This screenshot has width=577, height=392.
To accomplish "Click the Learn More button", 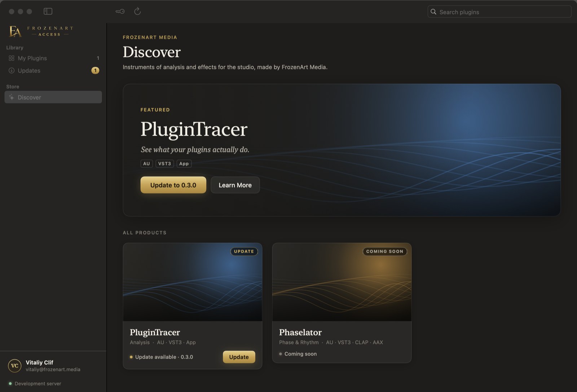I will (235, 185).
